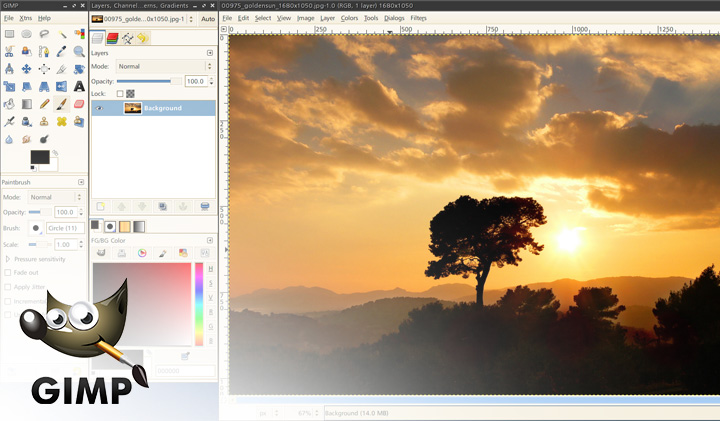This screenshot has height=421, width=720.
Task: Enable the Incremental checkbox
Action: click(x=7, y=301)
